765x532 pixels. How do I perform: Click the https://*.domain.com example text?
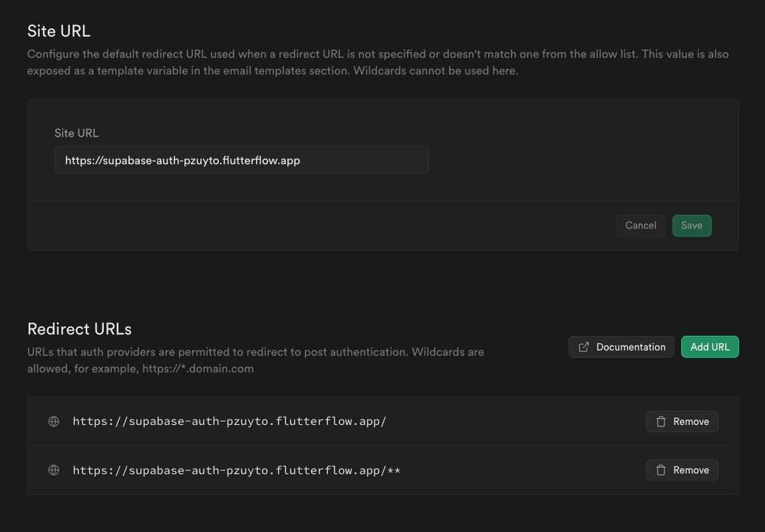pos(198,368)
